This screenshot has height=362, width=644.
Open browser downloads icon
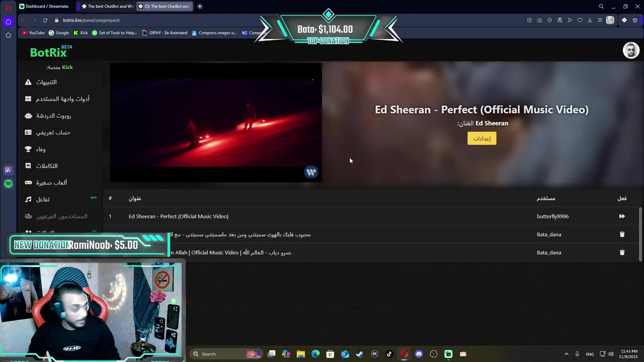590,20
